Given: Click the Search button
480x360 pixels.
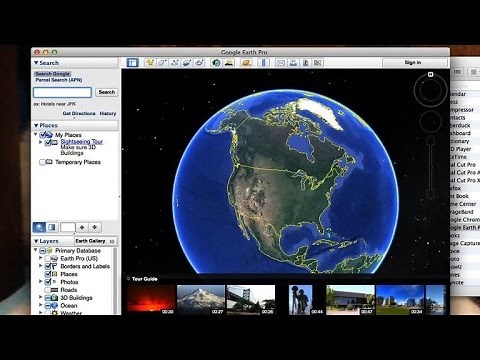Looking at the screenshot, I should [107, 92].
